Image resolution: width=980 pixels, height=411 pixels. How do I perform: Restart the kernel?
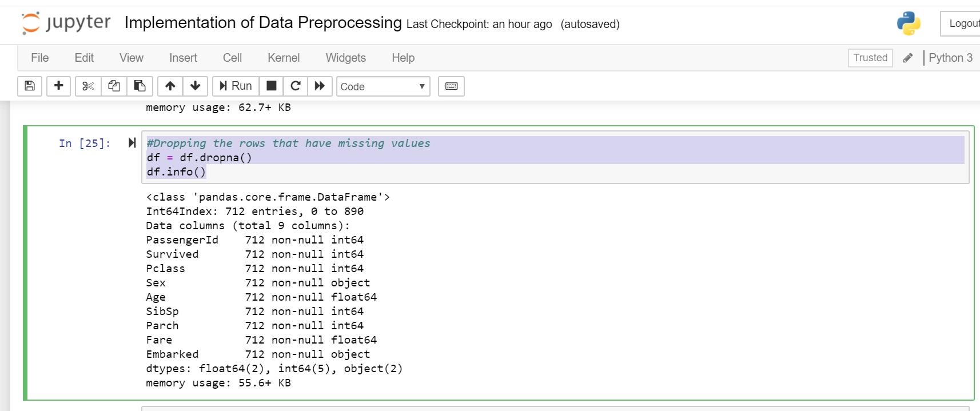(296, 86)
